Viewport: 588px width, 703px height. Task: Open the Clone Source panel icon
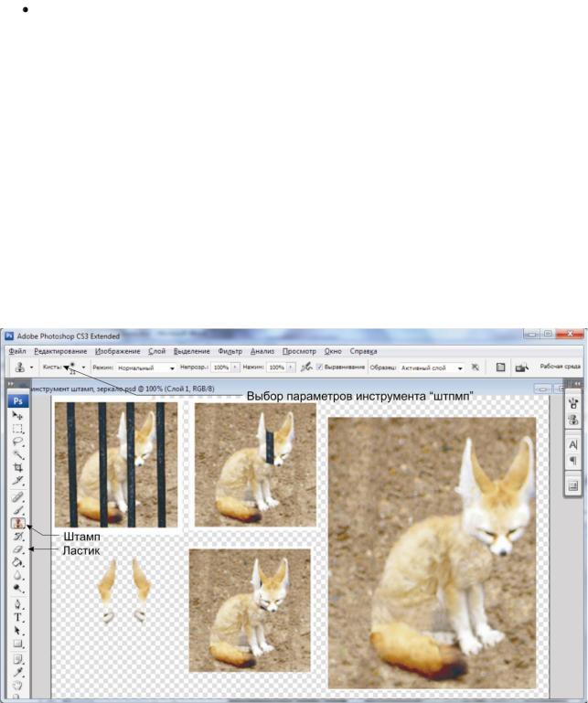(572, 421)
